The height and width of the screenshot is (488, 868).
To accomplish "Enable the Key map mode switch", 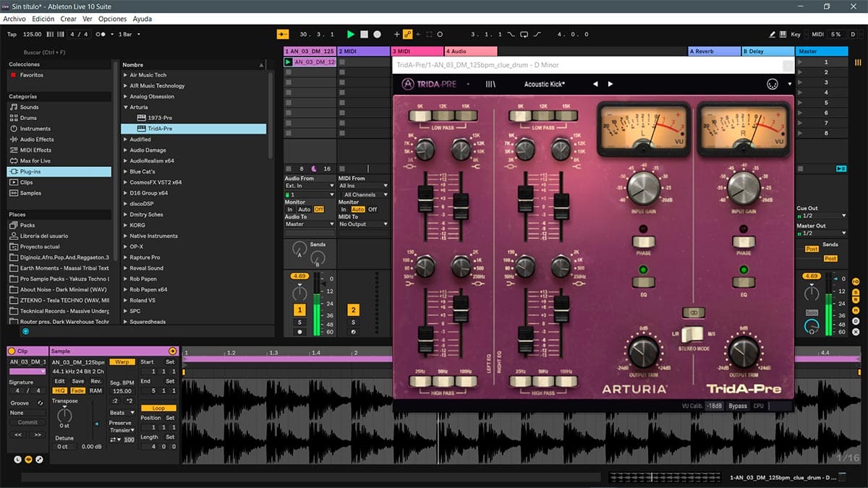I will 796,34.
